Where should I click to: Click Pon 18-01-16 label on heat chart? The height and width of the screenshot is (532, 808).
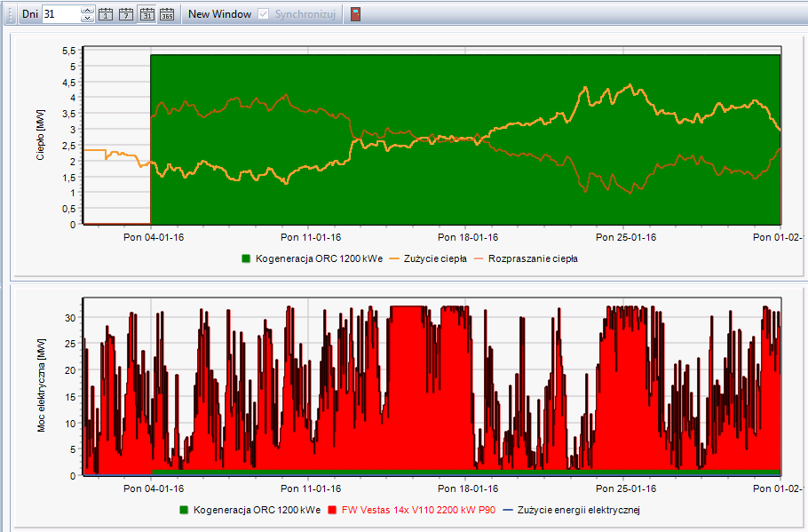click(x=468, y=237)
